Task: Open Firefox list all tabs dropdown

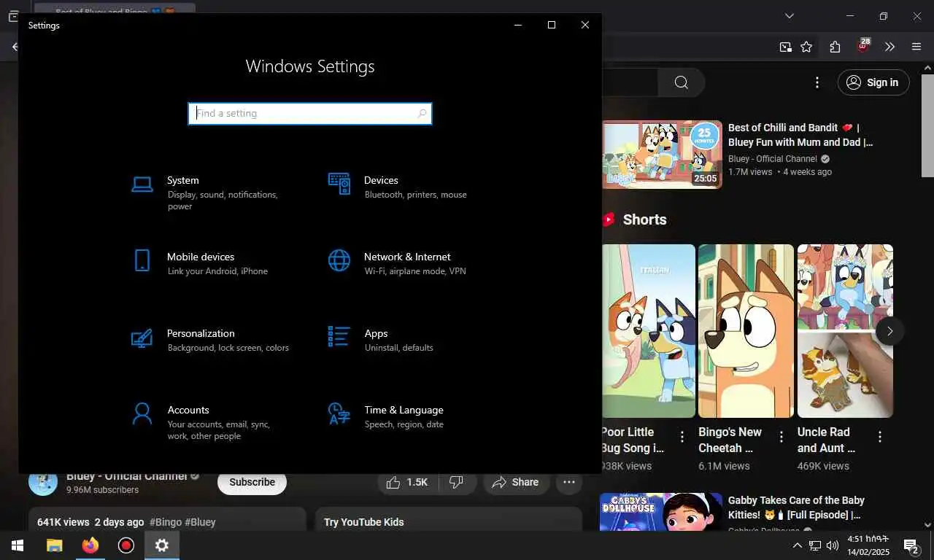Action: [789, 16]
